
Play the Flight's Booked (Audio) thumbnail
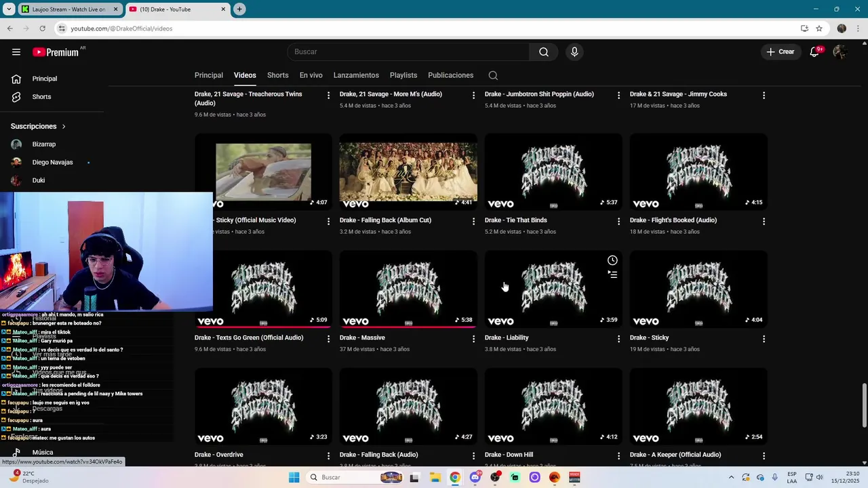click(x=698, y=172)
